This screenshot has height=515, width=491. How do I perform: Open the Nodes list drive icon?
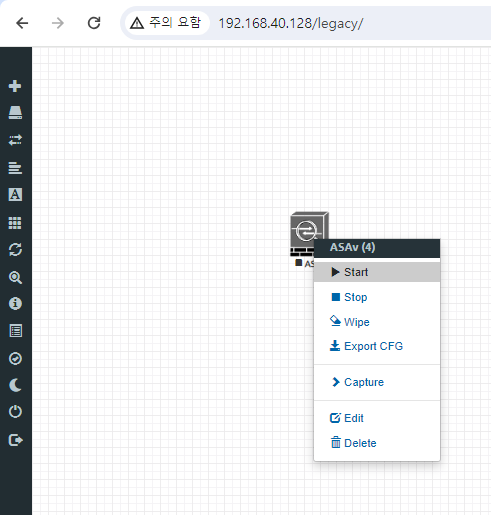[15, 113]
